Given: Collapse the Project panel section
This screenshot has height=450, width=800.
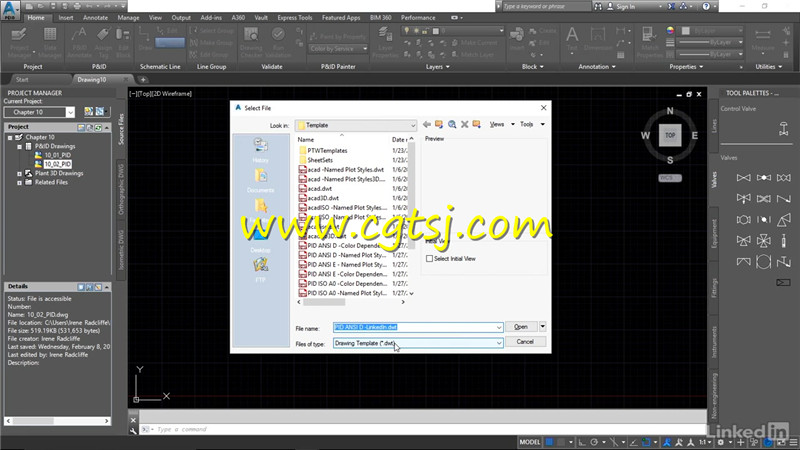Looking at the screenshot, I should [x=107, y=127].
